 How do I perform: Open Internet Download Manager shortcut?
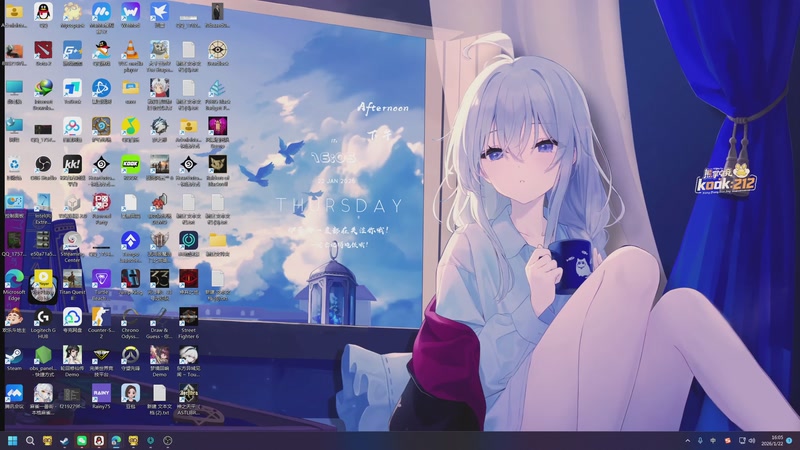[x=43, y=89]
